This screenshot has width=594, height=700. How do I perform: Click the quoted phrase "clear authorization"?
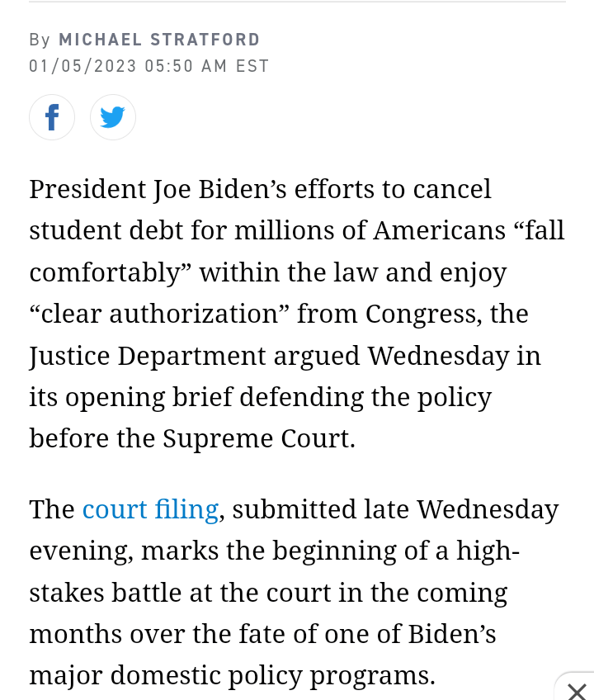click(158, 314)
